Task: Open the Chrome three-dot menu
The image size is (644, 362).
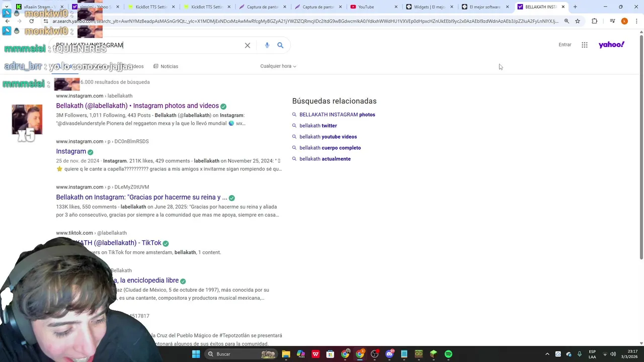Action: coord(636,21)
